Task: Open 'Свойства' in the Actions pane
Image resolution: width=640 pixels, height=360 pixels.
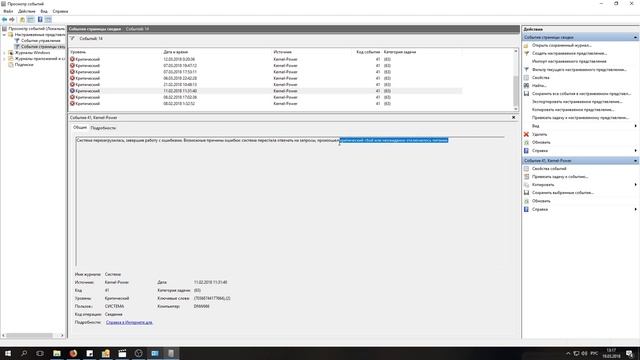Action: pos(540,78)
